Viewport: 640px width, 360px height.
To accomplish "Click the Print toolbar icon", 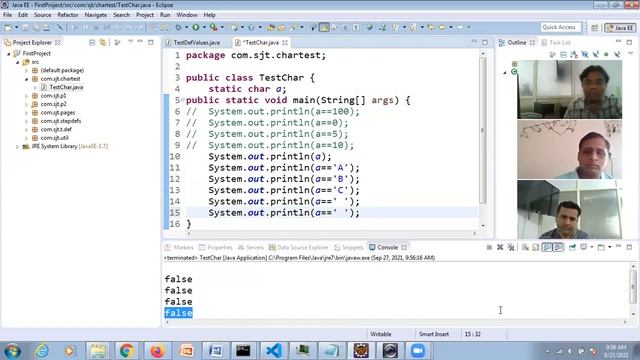I will 47,27.
